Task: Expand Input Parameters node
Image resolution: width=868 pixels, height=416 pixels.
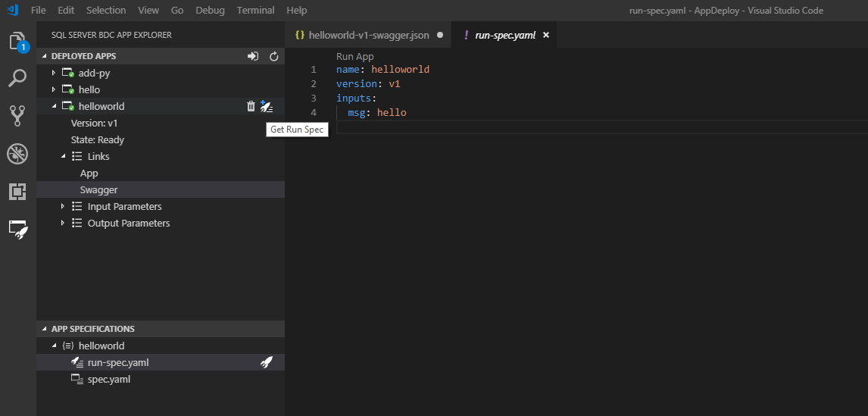Action: tap(63, 206)
